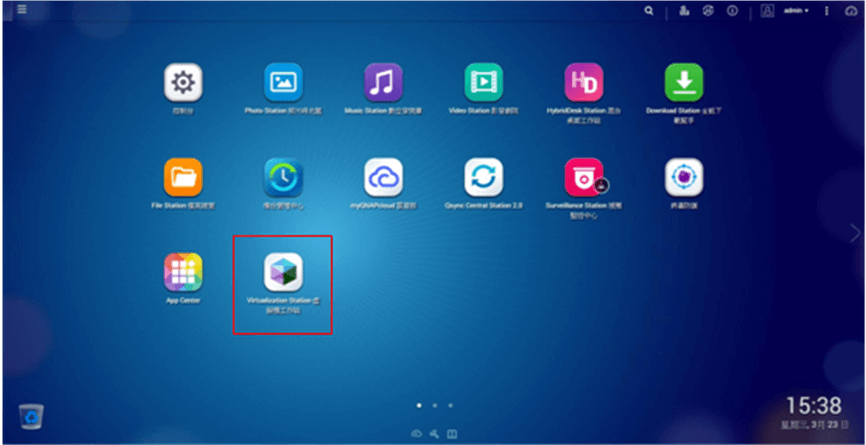The image size is (866, 445).
Task: Launch Photo Station from desktop
Action: pos(283,81)
